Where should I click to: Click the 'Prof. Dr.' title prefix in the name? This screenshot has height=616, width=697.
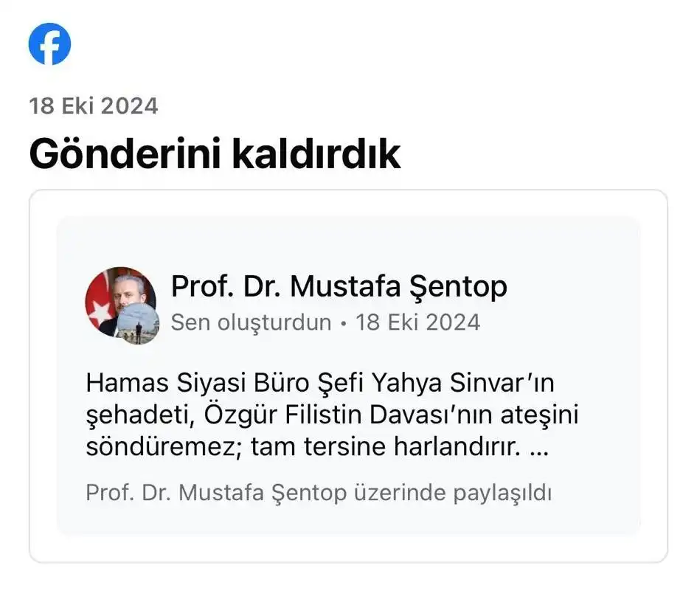(226, 286)
